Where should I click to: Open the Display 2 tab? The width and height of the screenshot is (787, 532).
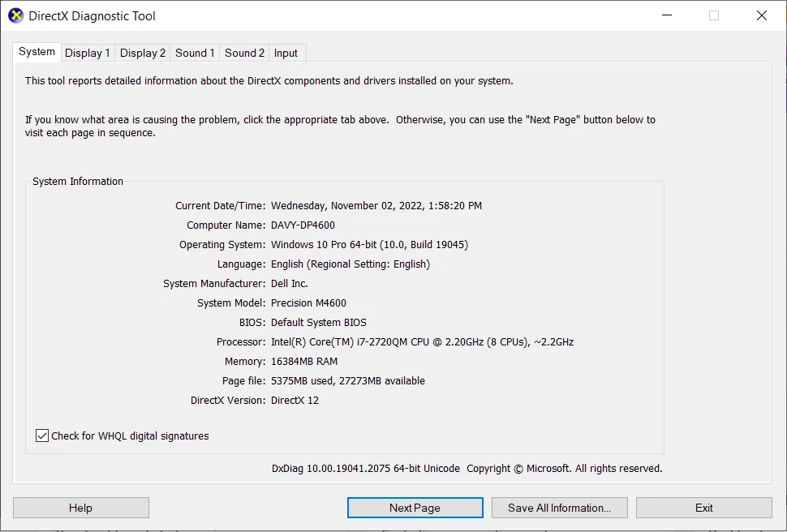pyautogui.click(x=143, y=54)
